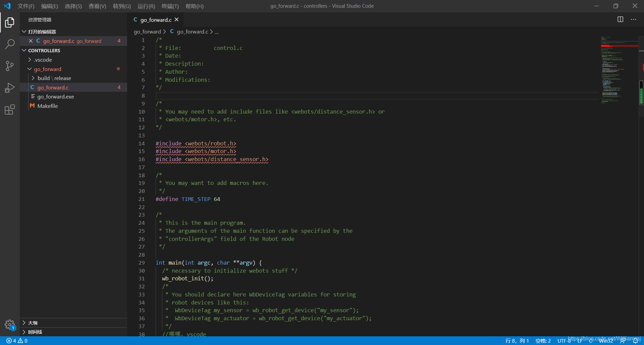The width and height of the screenshot is (644, 345).
Task: Open the 运行(R) menu
Action: click(x=146, y=6)
